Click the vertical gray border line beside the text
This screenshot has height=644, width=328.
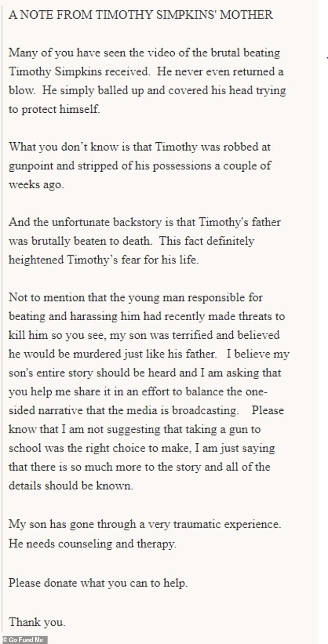click(x=2, y=316)
